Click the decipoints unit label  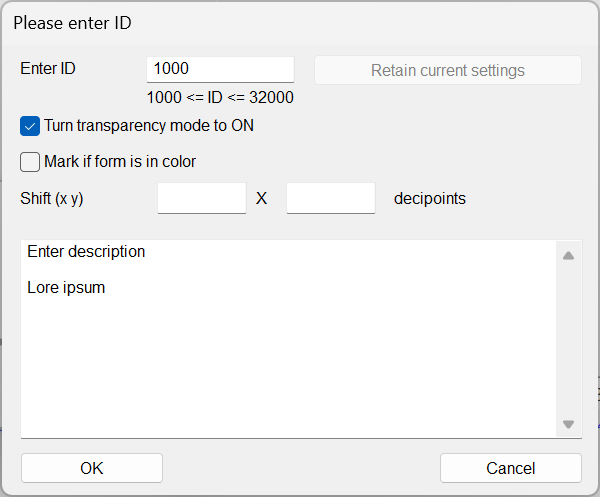click(430, 198)
